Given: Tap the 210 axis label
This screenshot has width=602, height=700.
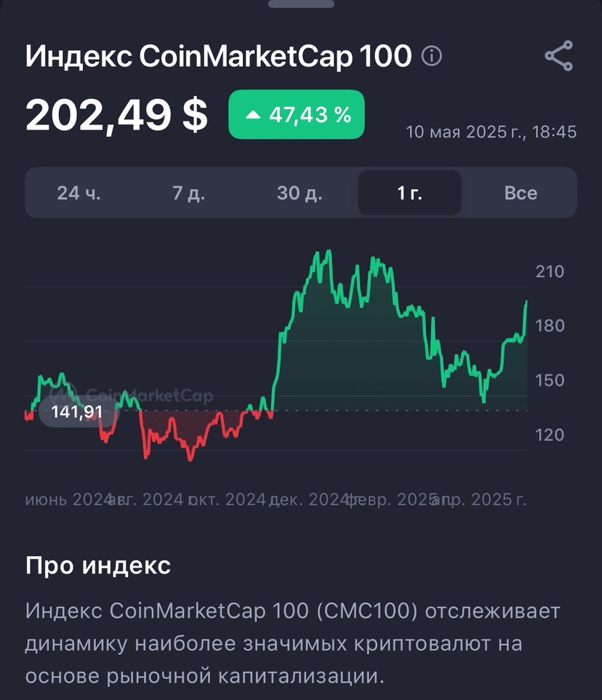Looking at the screenshot, I should pyautogui.click(x=550, y=271).
